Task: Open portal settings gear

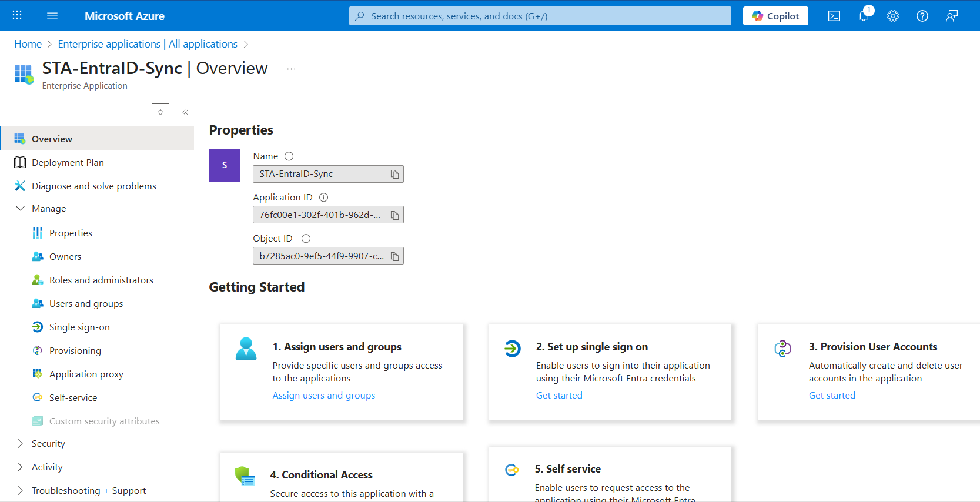Action: tap(892, 16)
